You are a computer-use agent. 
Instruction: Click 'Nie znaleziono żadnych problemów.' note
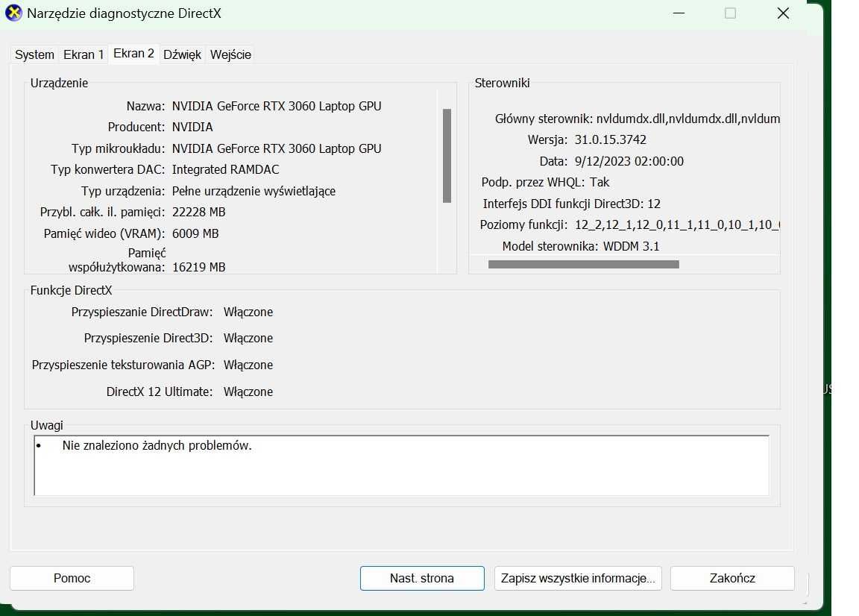pyautogui.click(x=157, y=445)
